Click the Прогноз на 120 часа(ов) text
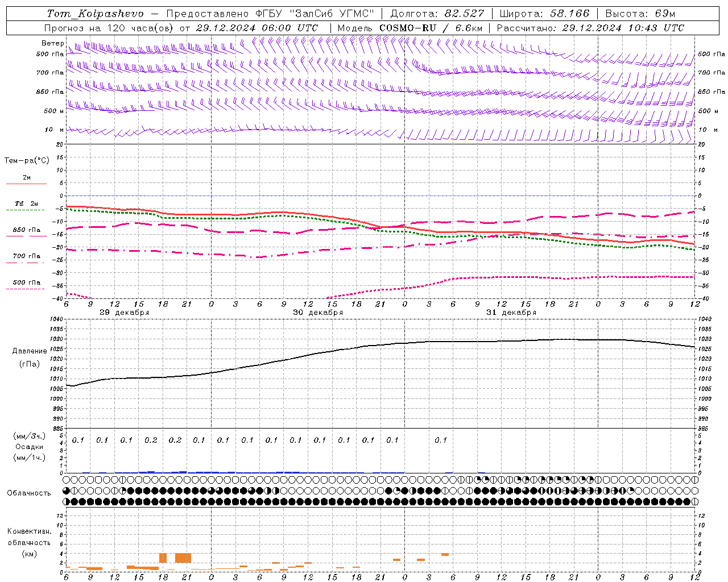This screenshot has width=728, height=582. pyautogui.click(x=110, y=28)
